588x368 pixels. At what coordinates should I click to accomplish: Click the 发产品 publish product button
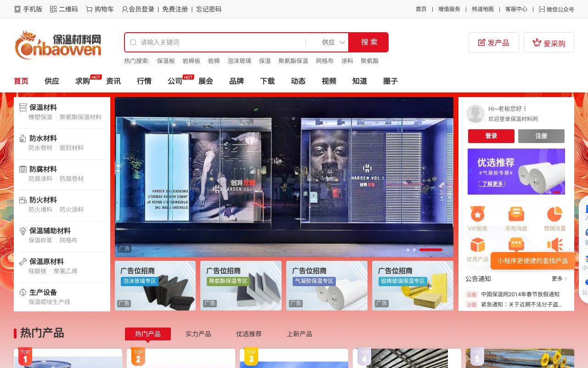click(494, 42)
